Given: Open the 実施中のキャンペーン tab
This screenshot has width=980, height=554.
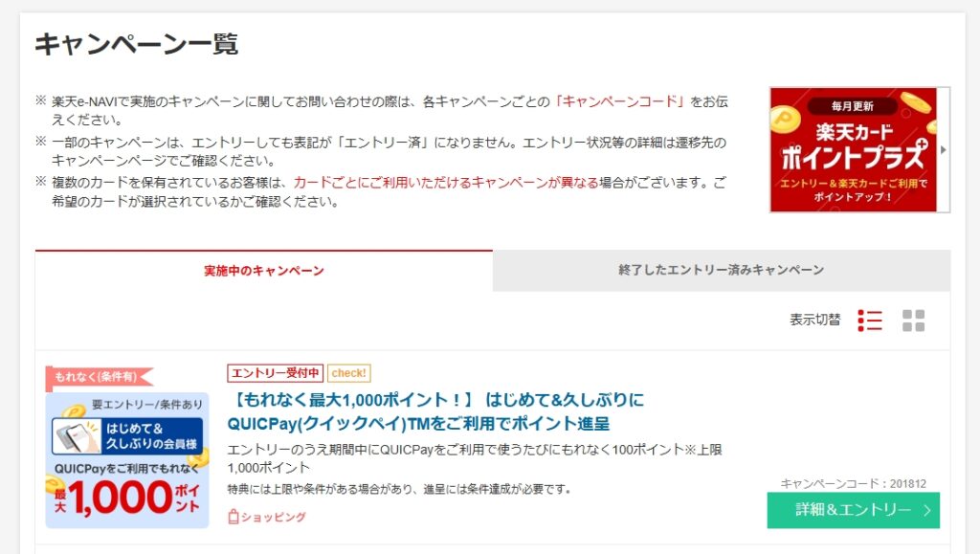Looking at the screenshot, I should 264,271.
